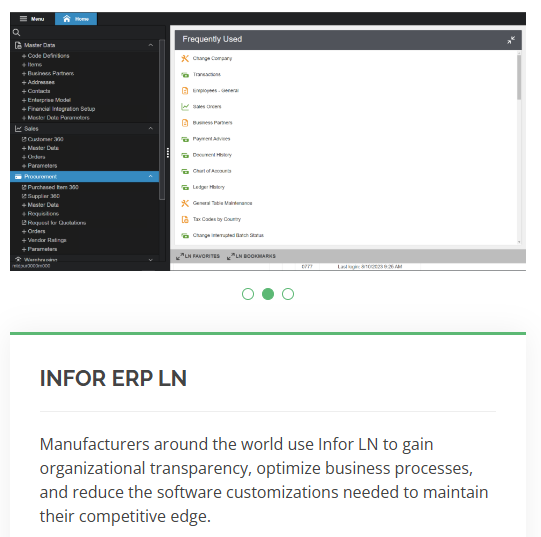
Task: Click the Change Company tools icon
Action: tap(185, 58)
